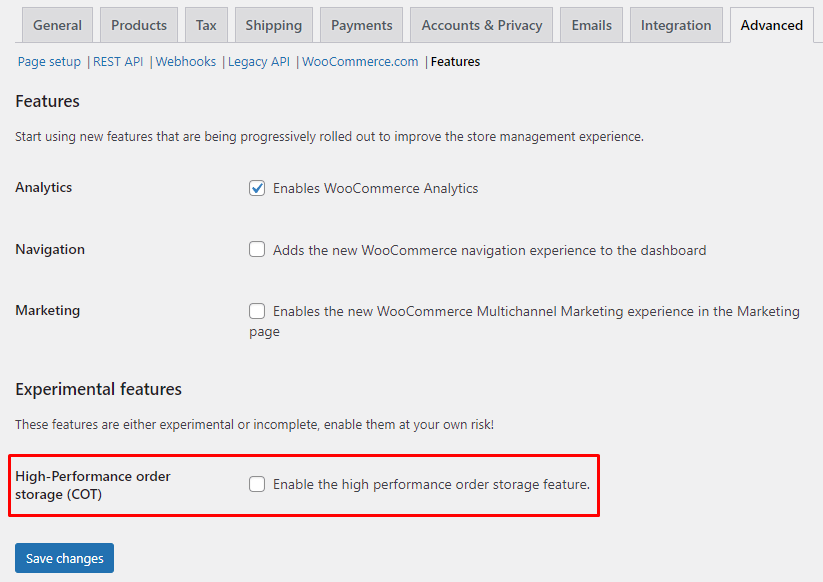Go to the REST API section
Viewport: 823px width, 582px height.
(x=118, y=62)
